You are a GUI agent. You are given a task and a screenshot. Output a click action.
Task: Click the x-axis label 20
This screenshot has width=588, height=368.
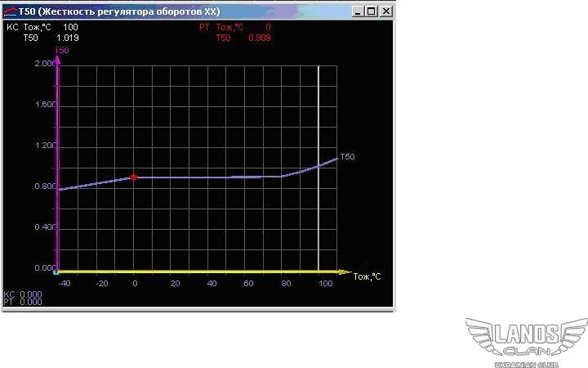click(x=175, y=283)
